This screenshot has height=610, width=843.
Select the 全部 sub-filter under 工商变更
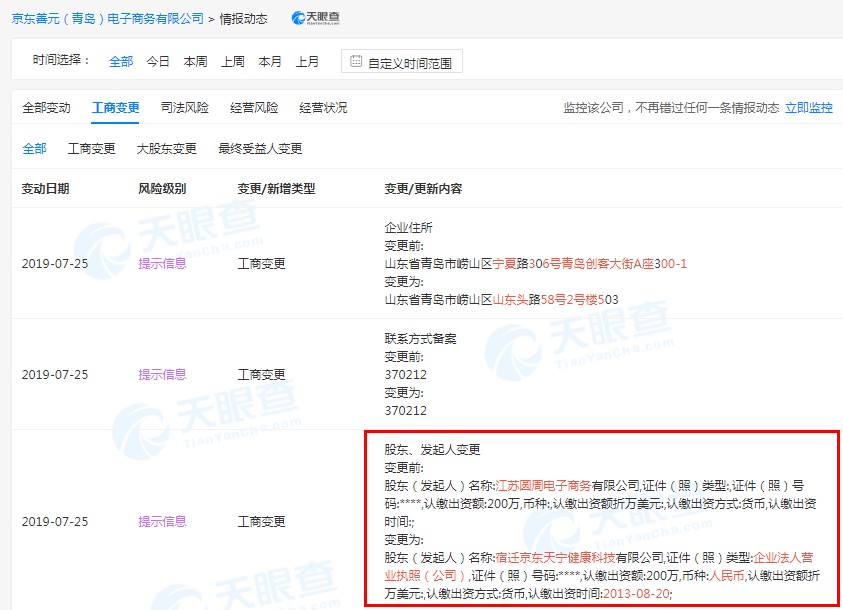pyautogui.click(x=34, y=148)
